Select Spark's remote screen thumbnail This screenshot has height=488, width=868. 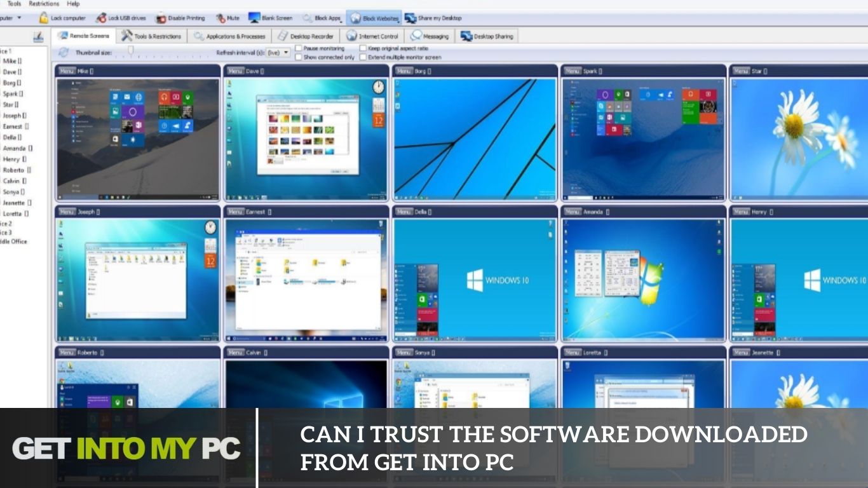tap(643, 139)
